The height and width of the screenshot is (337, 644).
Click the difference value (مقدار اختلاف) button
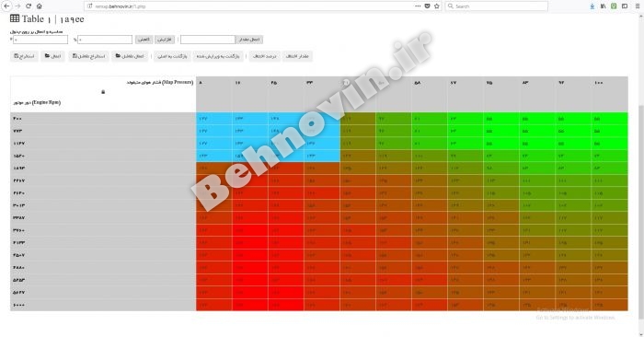(x=297, y=56)
